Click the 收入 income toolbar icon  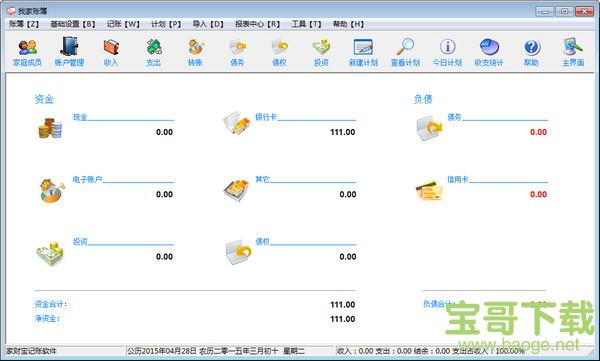(111, 52)
